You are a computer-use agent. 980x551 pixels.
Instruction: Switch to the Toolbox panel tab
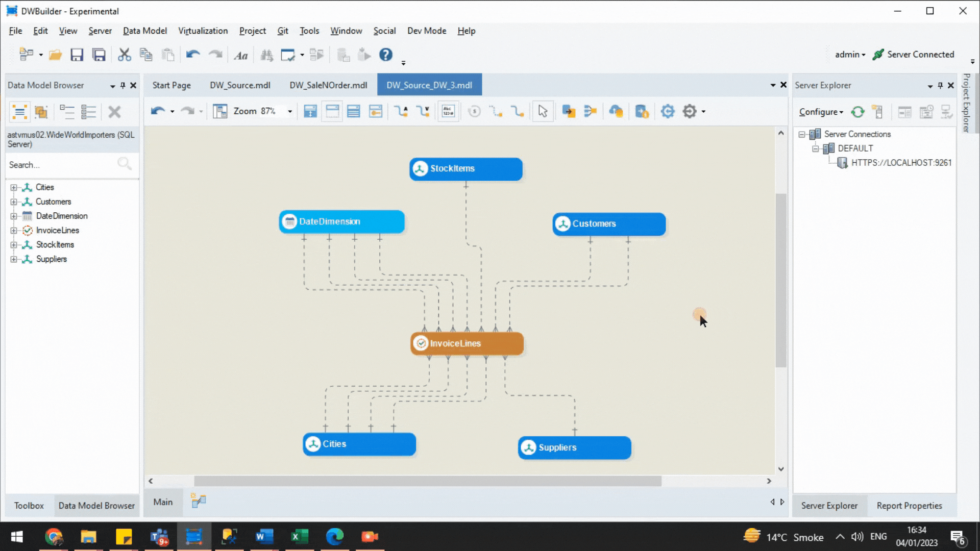[x=29, y=506]
